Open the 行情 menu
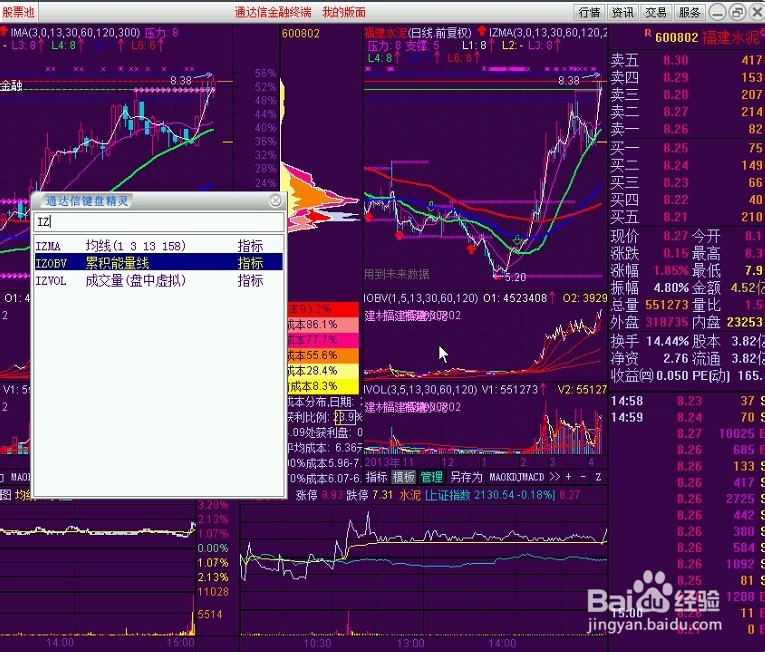 tap(589, 12)
